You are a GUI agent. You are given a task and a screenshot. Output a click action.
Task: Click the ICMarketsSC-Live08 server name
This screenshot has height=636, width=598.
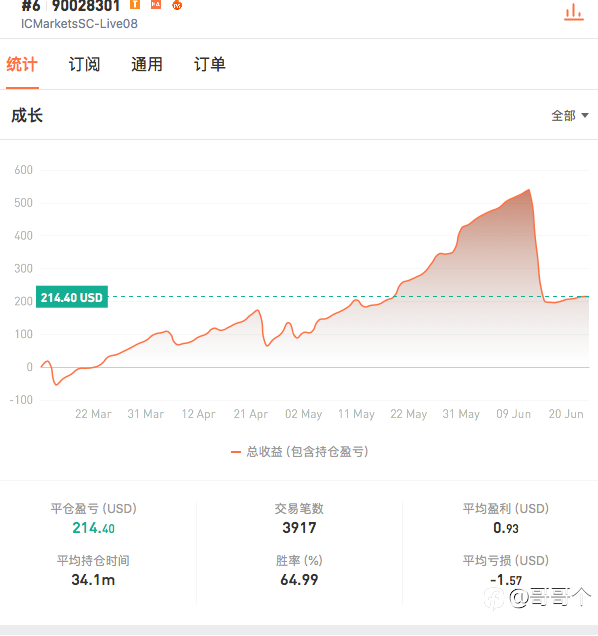coord(80,24)
